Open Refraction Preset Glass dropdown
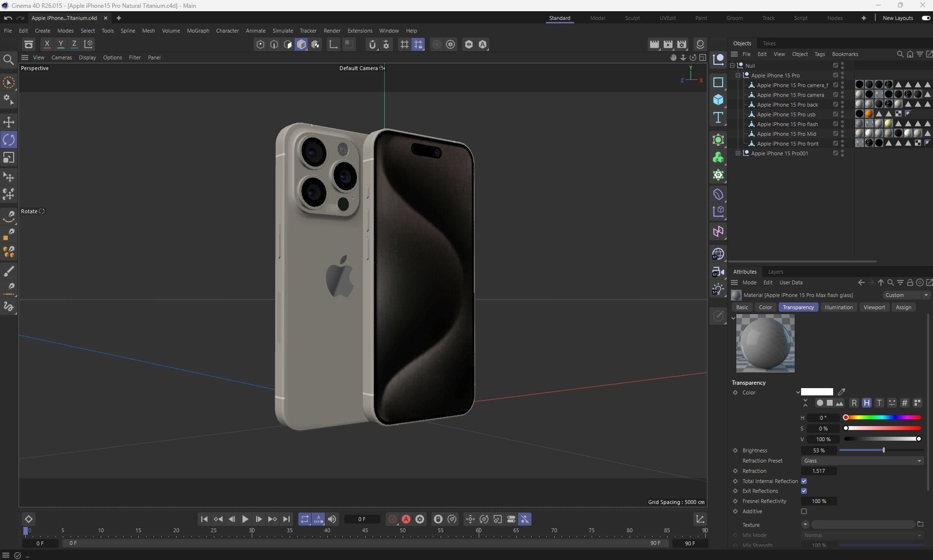 pyautogui.click(x=862, y=461)
